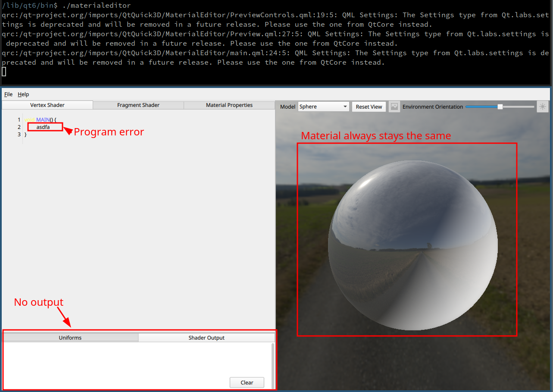Screen dimensions: 553x392
Task: Select the Shader Output tab
Action: [206, 338]
